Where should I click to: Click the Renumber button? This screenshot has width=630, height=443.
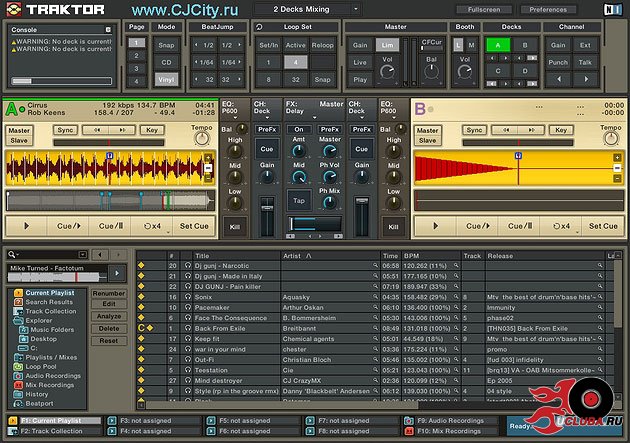coord(109,293)
